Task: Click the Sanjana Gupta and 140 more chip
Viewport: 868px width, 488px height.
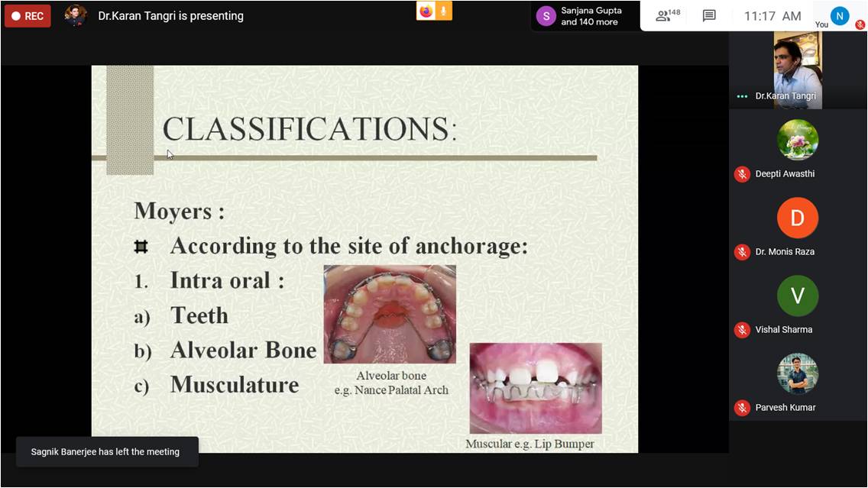Action: coord(581,16)
